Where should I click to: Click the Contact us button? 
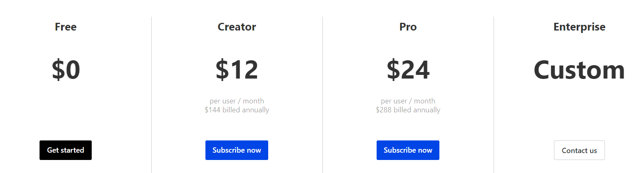[x=579, y=150]
